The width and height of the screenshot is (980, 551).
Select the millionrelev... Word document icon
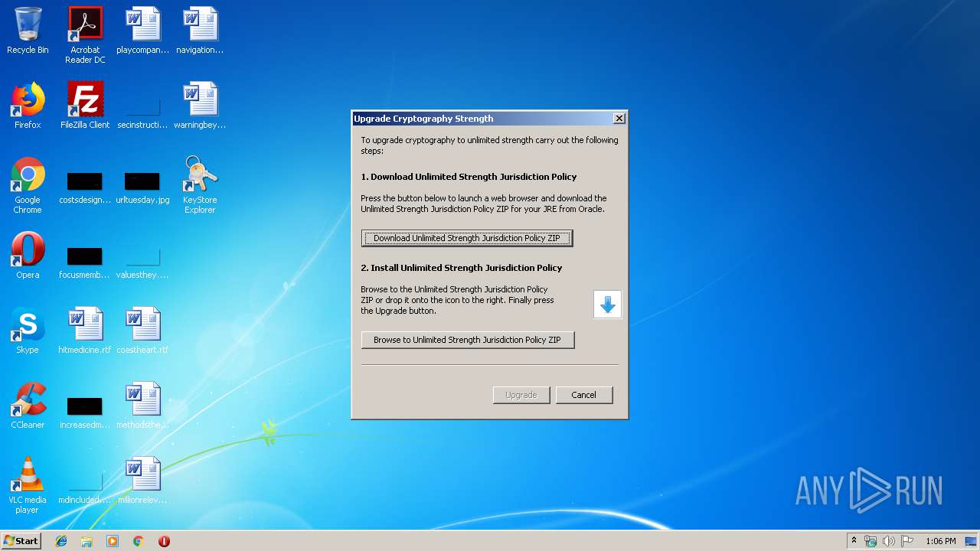tap(142, 481)
